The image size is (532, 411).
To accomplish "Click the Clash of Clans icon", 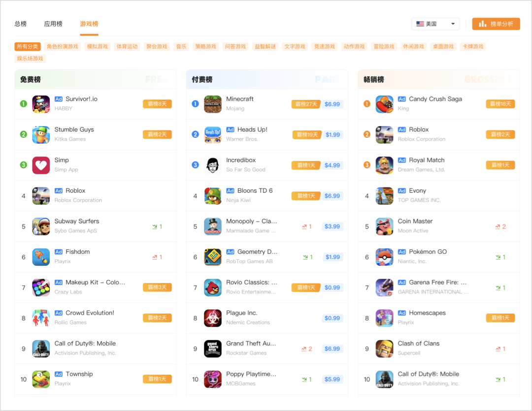I will coord(384,348).
